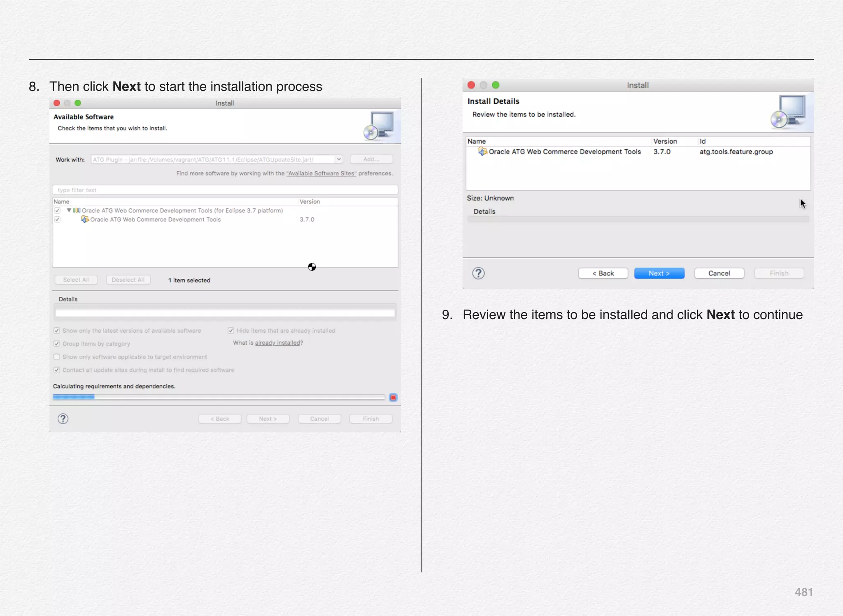Click the Details text area in Available Software
Viewport: 843px width, 616px height.
[x=225, y=313]
